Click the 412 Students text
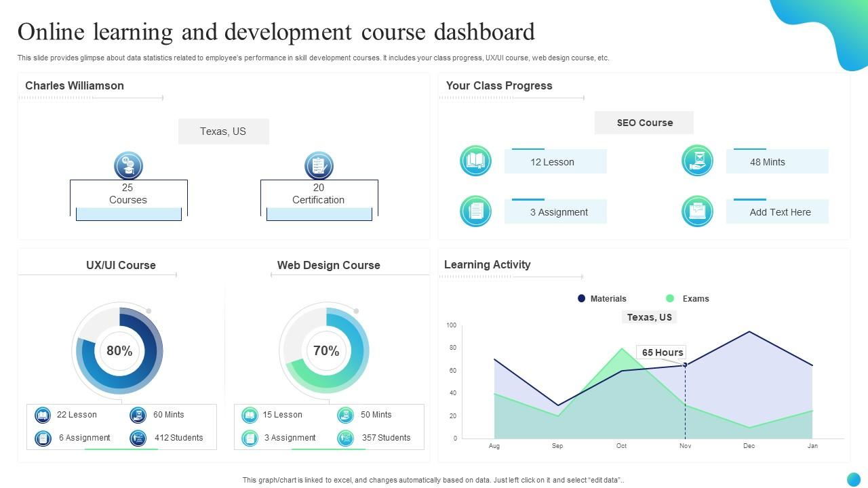868x488 pixels. coord(179,438)
